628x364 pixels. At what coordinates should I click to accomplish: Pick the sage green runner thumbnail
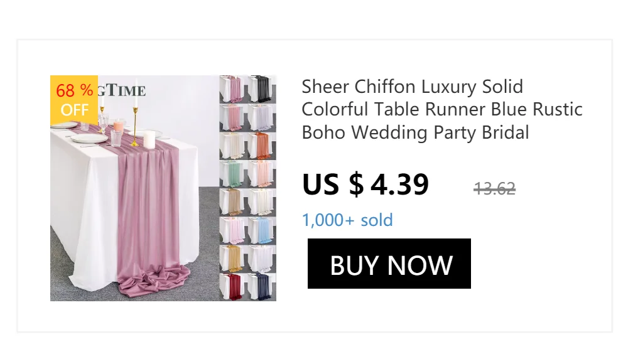(234, 174)
